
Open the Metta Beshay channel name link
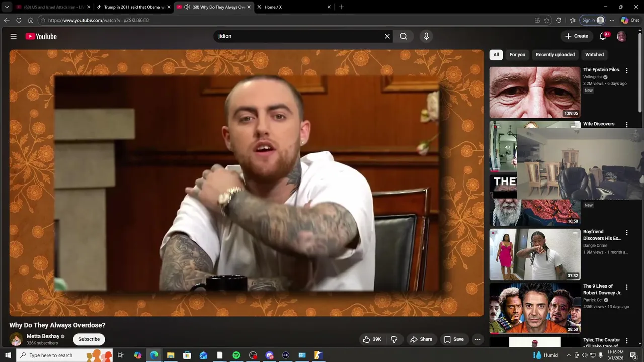(43, 336)
